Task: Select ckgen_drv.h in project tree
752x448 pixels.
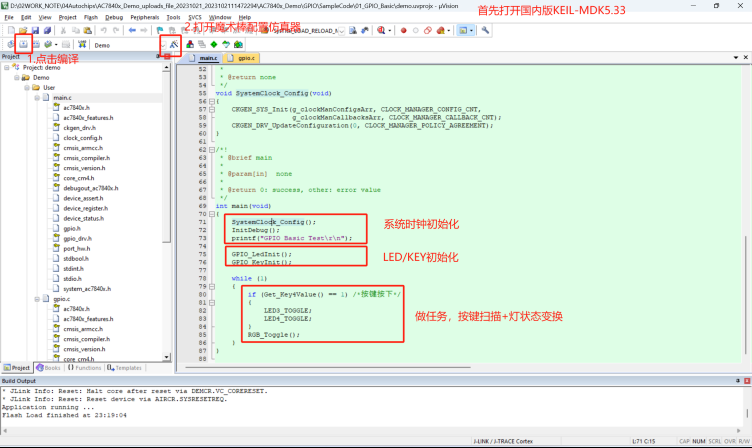Action: point(80,128)
